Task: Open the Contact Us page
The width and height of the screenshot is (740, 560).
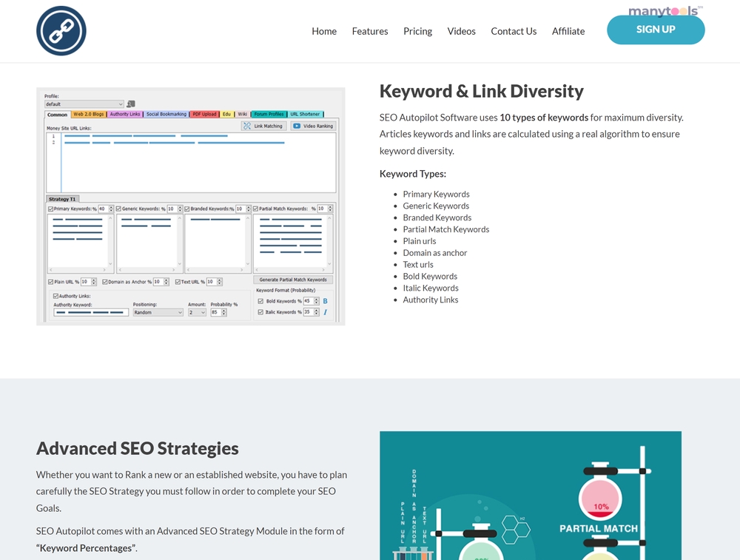Action: click(x=514, y=31)
